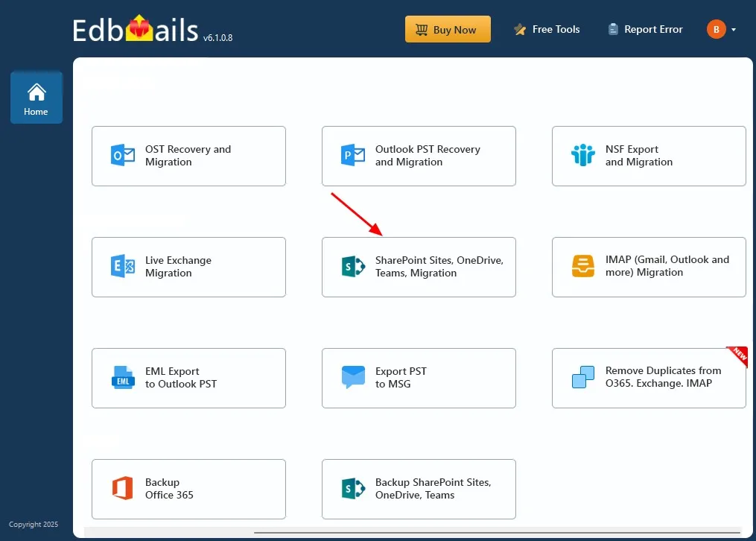Click the Export PST chat bubble icon

coord(352,378)
